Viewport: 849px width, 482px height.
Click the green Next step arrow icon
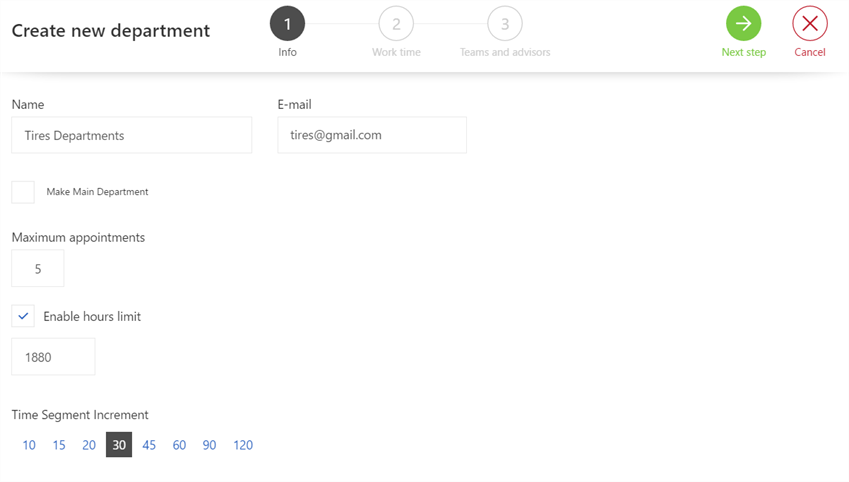click(743, 24)
